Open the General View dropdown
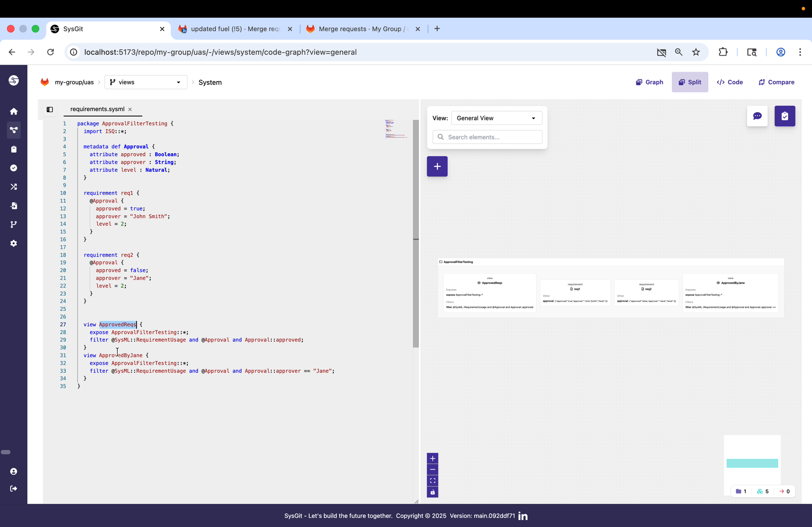Screen dimensions: 812x527 496,118
